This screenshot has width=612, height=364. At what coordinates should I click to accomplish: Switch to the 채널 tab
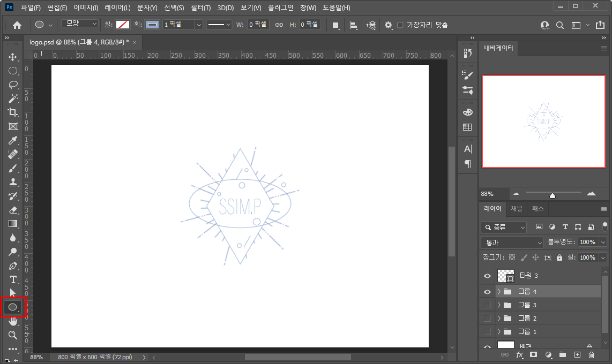pyautogui.click(x=517, y=209)
